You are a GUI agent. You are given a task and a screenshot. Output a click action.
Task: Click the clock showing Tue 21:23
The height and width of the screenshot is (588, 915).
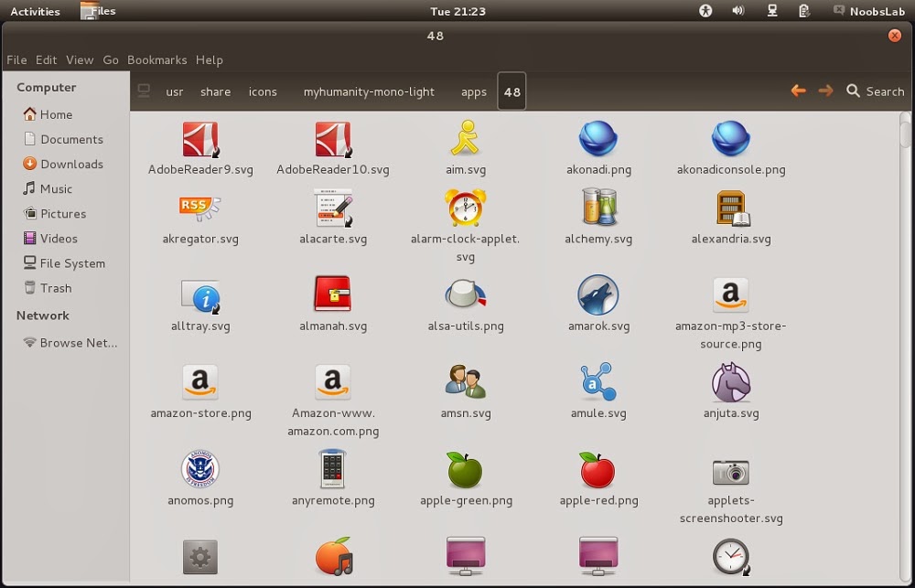(x=457, y=11)
